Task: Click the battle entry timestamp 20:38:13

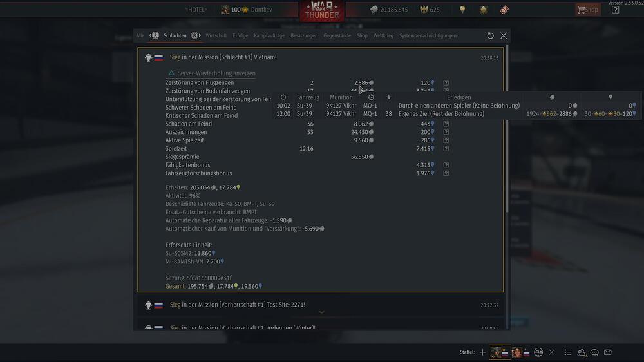Action: click(489, 57)
